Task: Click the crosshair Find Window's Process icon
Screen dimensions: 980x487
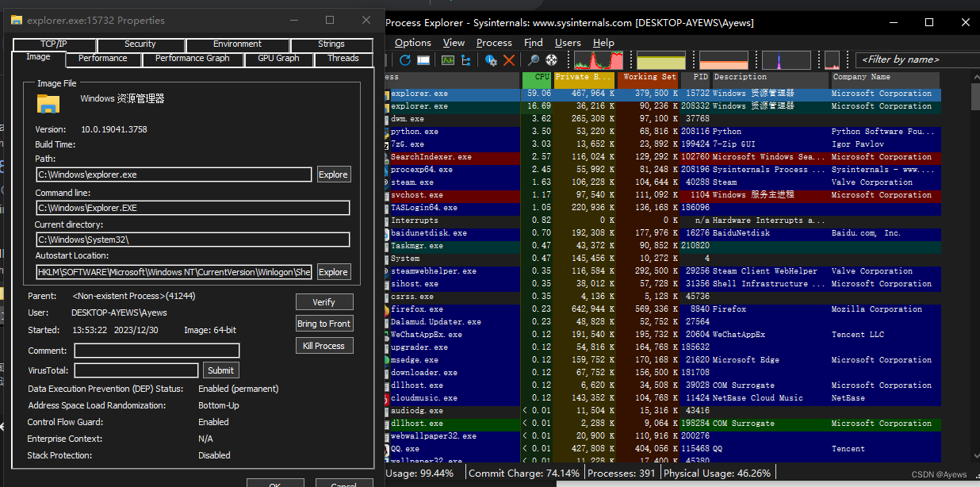Action: point(552,59)
